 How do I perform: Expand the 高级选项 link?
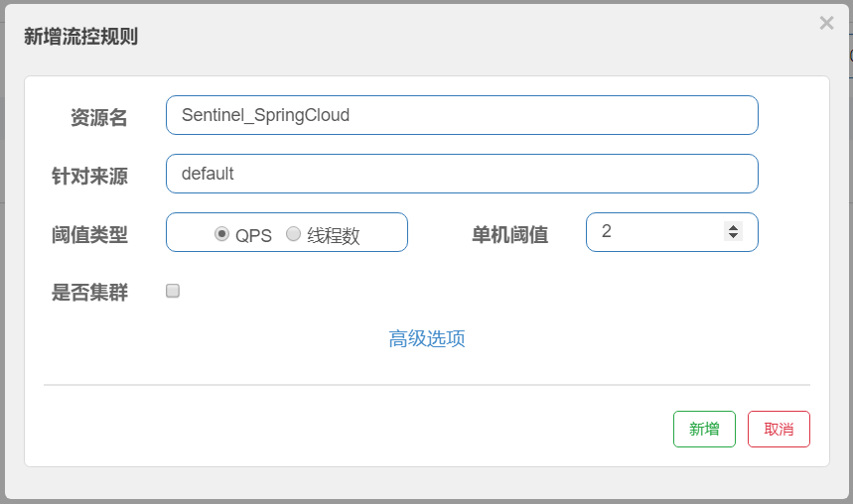point(427,338)
